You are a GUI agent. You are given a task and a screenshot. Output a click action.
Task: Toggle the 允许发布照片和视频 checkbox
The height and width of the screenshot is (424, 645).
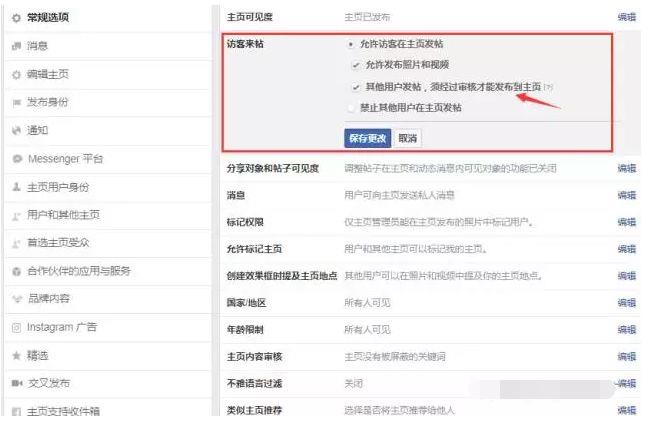pos(356,65)
